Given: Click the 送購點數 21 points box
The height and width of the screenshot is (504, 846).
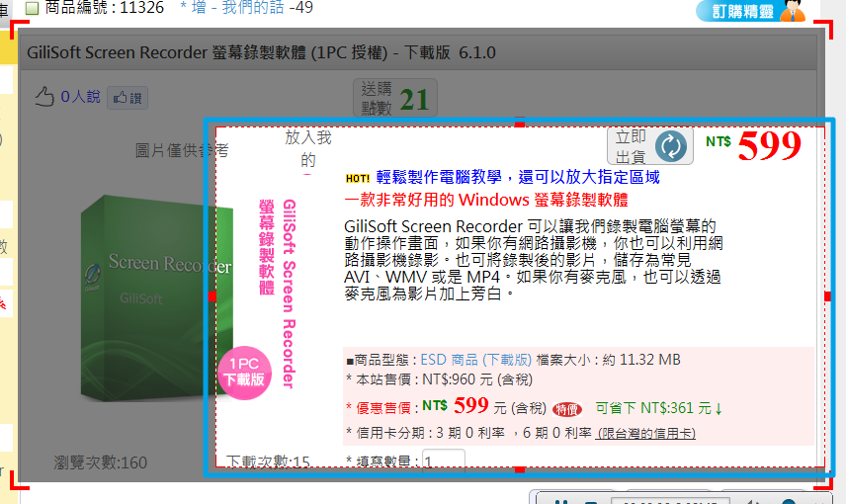Looking at the screenshot, I should [395, 99].
